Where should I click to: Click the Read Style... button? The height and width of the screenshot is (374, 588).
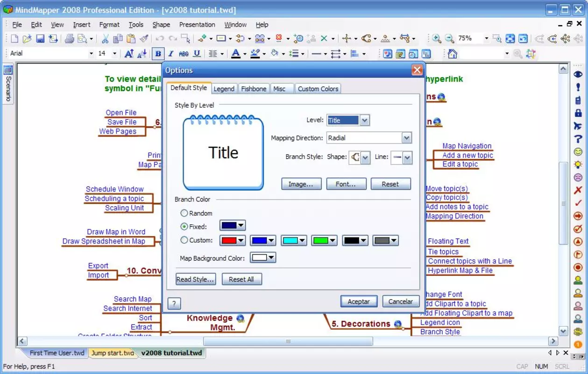[x=195, y=280]
